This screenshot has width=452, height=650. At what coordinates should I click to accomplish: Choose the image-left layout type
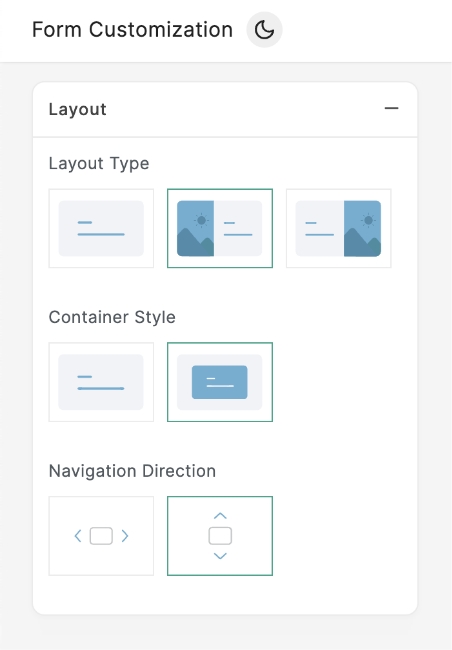(x=220, y=228)
